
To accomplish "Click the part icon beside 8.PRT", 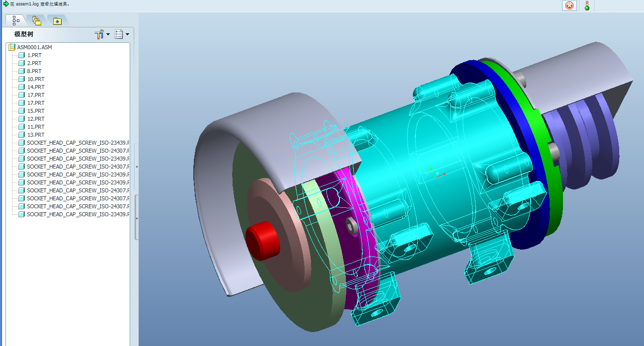I will click(21, 71).
